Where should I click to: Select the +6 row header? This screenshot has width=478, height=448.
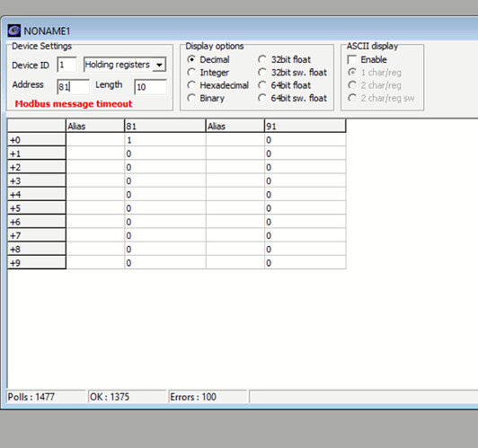tap(37, 222)
